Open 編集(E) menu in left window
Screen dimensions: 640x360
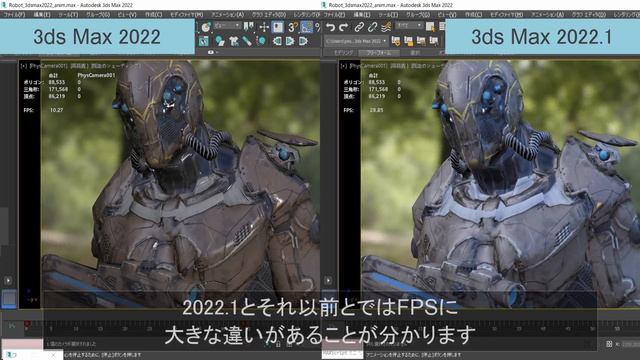42,14
